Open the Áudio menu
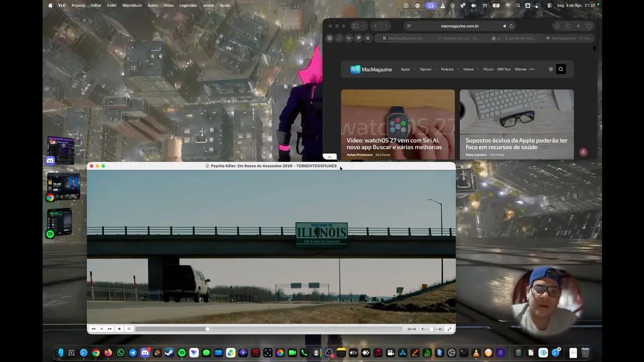Viewport: 644px width, 362px height. point(152,6)
